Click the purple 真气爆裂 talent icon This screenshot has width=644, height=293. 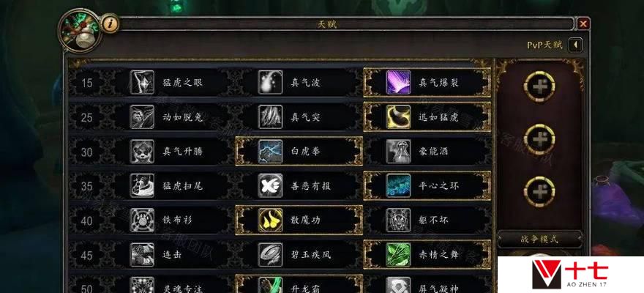pos(398,83)
